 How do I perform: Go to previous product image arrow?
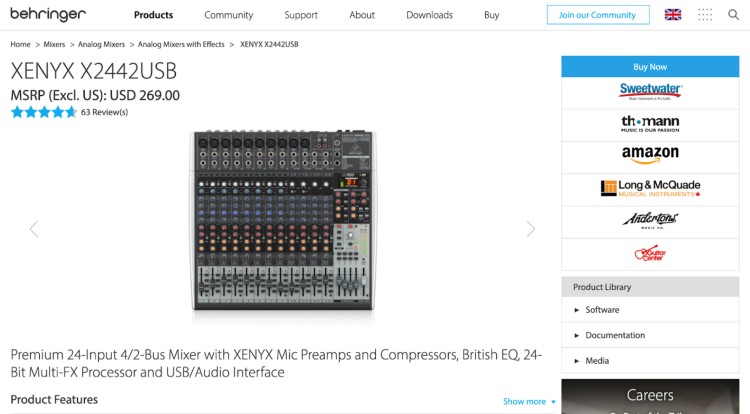click(33, 229)
